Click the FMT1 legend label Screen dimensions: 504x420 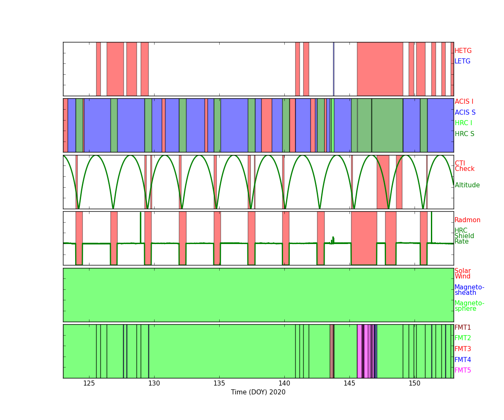coord(462,328)
